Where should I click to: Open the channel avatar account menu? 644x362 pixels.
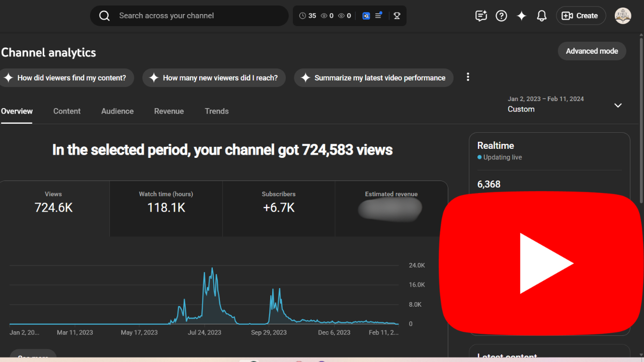pos(623,16)
